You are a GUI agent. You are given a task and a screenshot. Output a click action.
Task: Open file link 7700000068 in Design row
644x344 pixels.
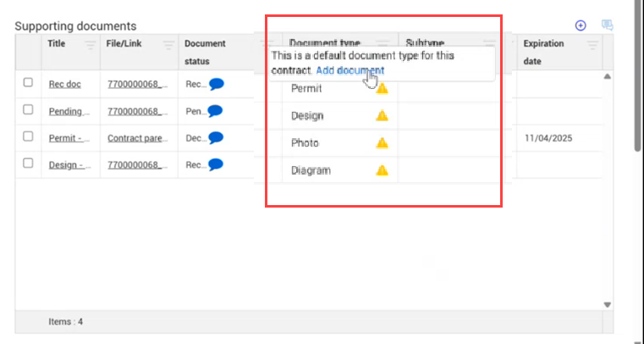(x=138, y=165)
